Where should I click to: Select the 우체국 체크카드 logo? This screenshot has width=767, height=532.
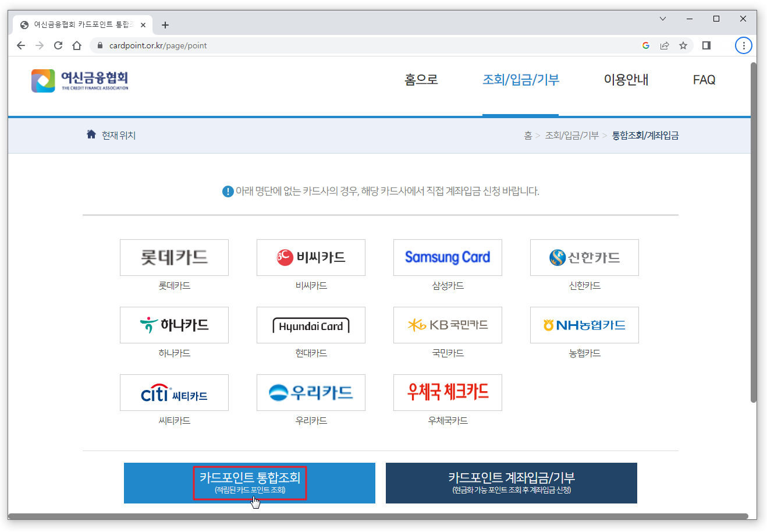(x=448, y=392)
